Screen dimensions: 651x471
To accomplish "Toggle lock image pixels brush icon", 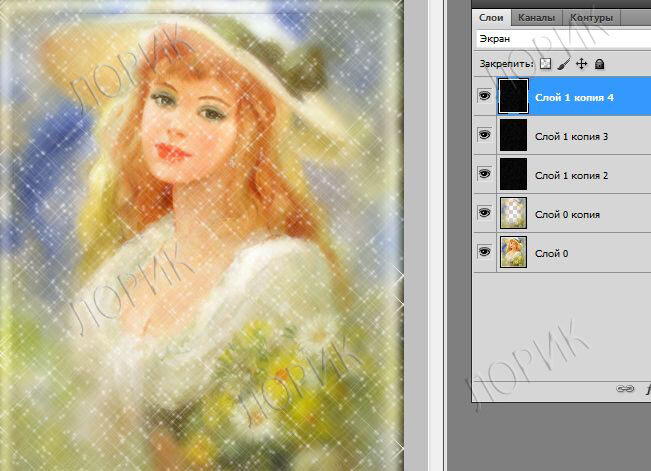I will pyautogui.click(x=563, y=64).
